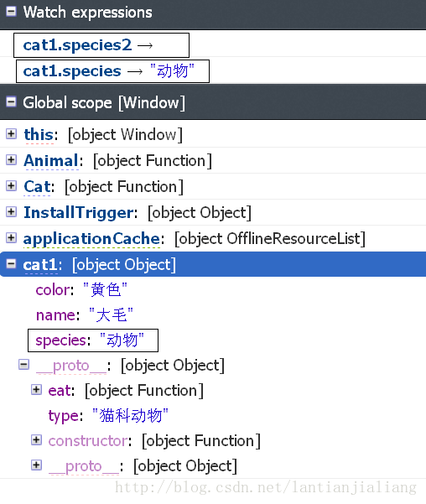Screen dimensions: 426x504
Task: Expand the InstallTrigger object node
Action: (x=11, y=212)
